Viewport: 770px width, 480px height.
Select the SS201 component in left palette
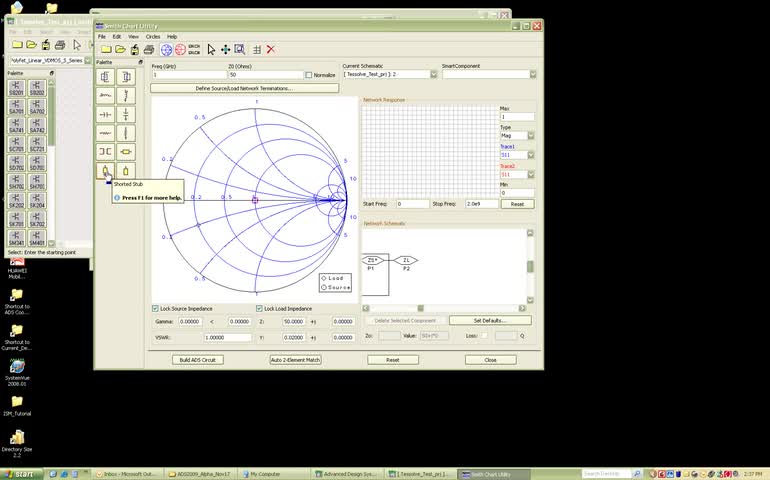click(17, 89)
